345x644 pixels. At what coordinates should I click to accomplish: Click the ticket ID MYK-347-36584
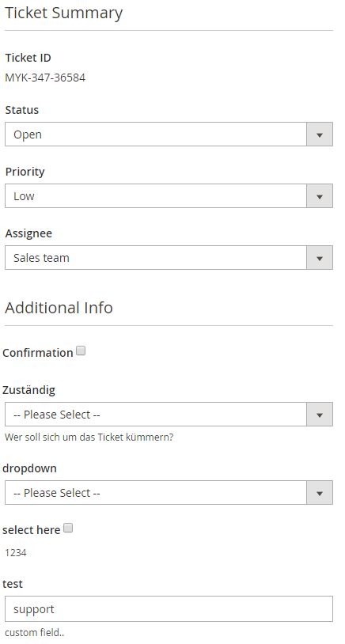[45, 78]
